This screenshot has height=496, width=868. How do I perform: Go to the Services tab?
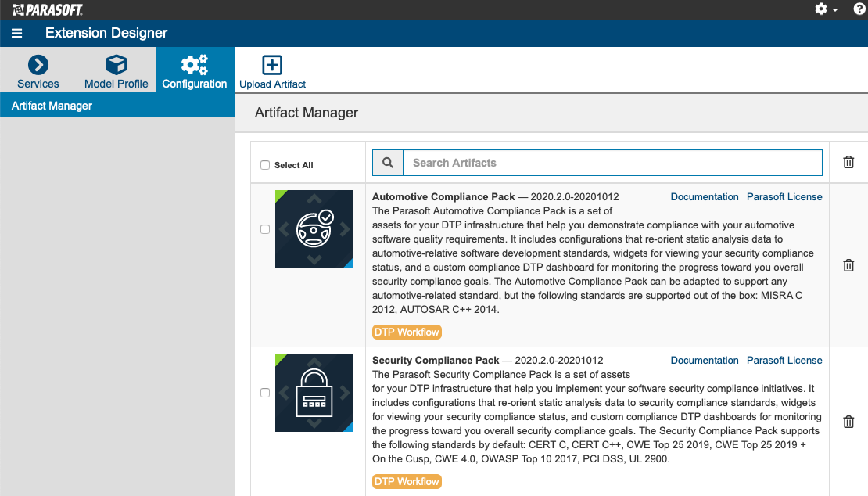[x=38, y=72]
